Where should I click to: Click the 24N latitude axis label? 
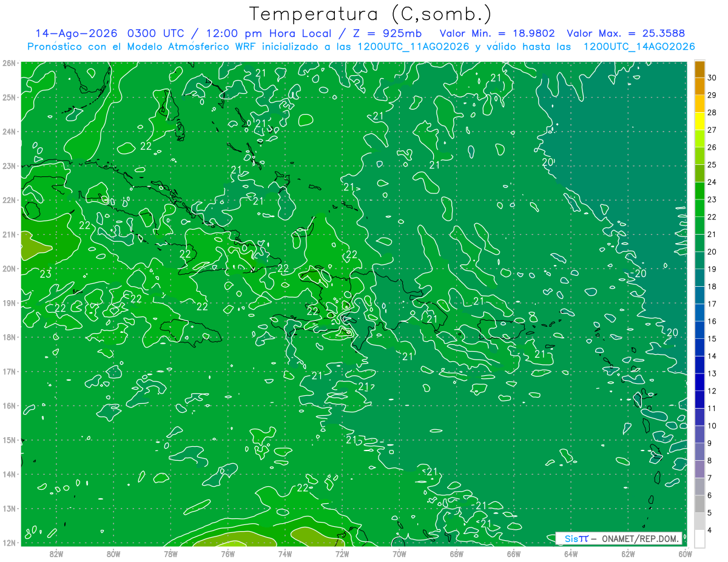pyautogui.click(x=9, y=131)
